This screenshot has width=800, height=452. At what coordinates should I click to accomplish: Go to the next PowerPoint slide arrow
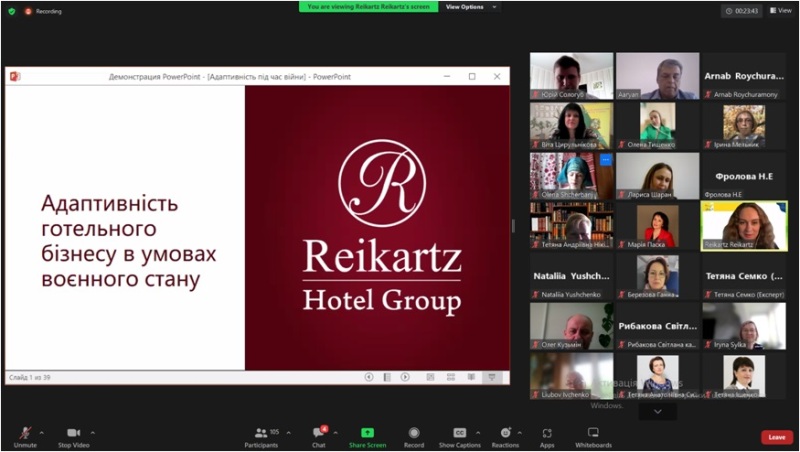(405, 377)
